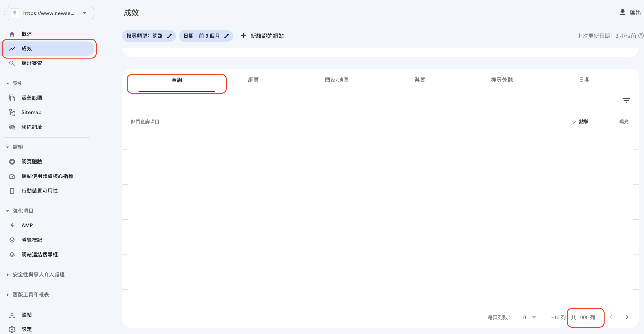
Task: Open the table filter icon
Action: (626, 100)
